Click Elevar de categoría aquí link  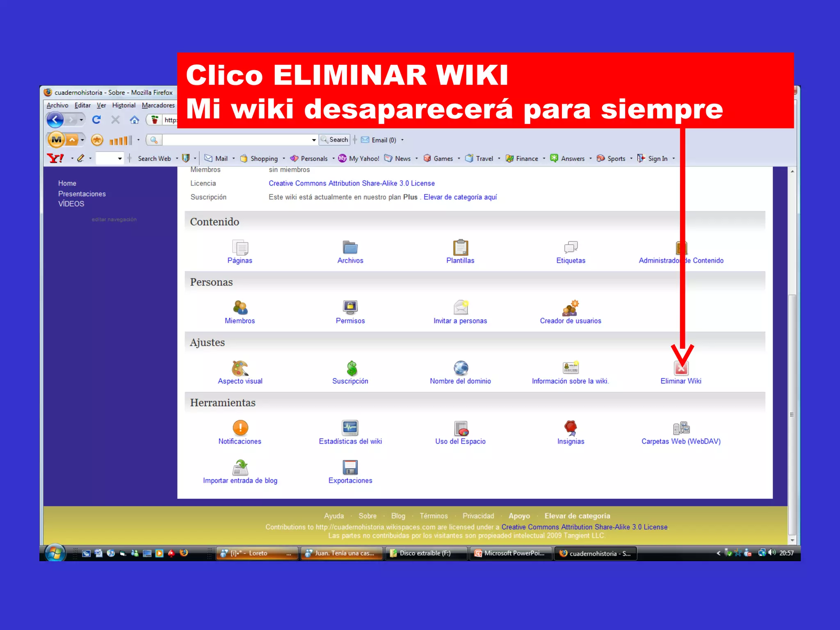[x=460, y=197]
